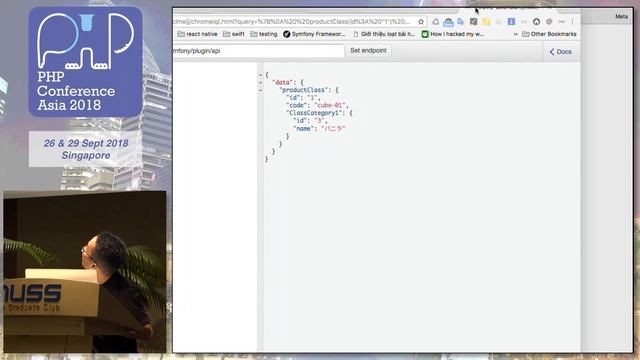
Task: Click the "cube-01" code value
Action: pos(330,105)
